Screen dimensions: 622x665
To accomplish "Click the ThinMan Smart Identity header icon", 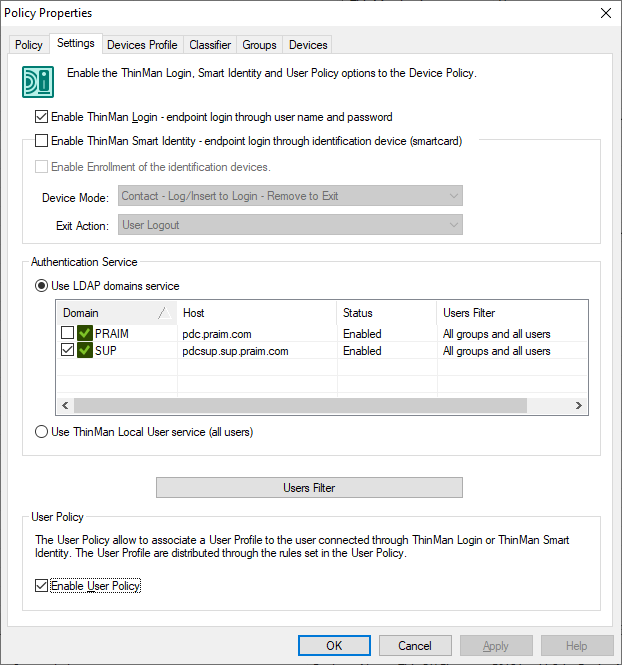I will coord(38,81).
